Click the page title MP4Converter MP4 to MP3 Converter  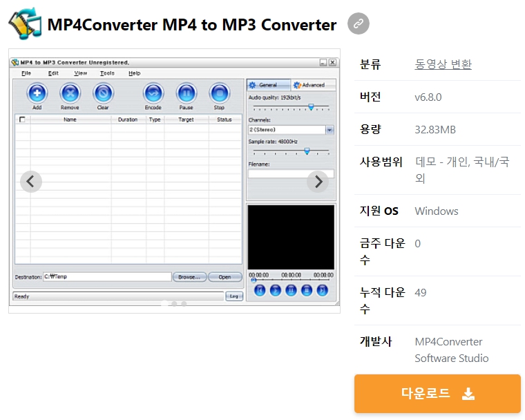[192, 25]
